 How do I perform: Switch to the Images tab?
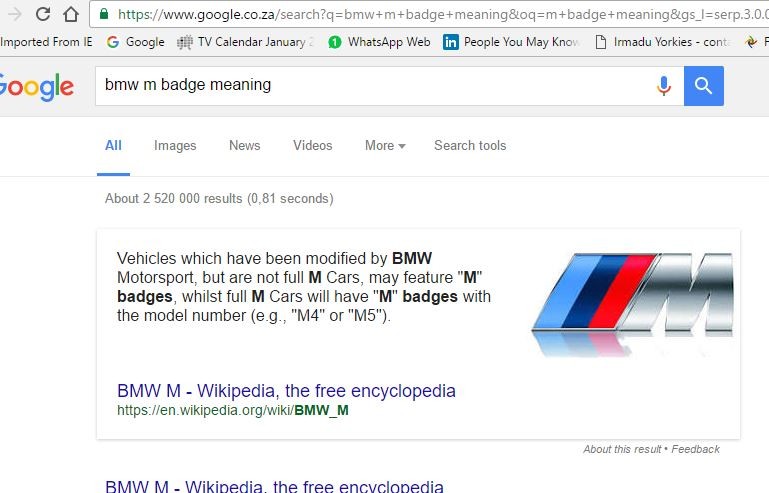point(175,146)
